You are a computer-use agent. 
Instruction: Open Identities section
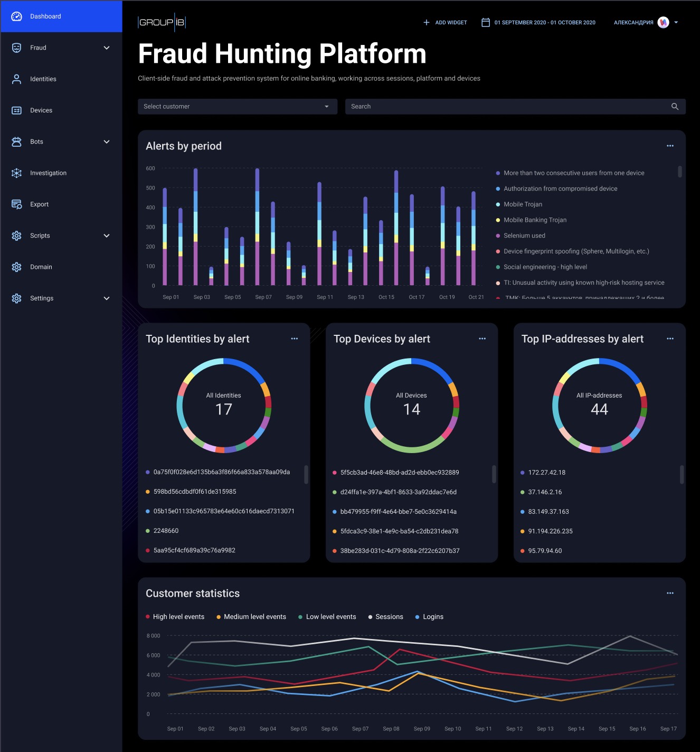click(61, 79)
